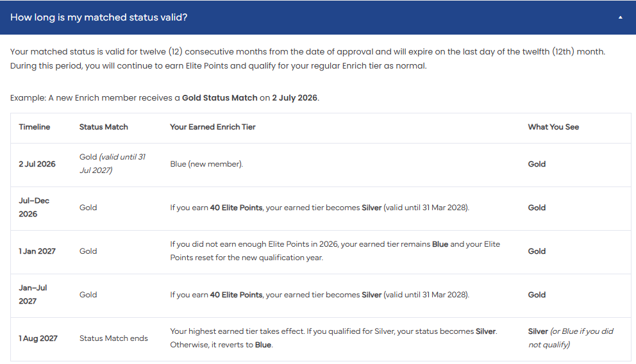The height and width of the screenshot is (364, 636).
Task: Click the Jul–Dec 2026 timeline cell
Action: tap(34, 207)
